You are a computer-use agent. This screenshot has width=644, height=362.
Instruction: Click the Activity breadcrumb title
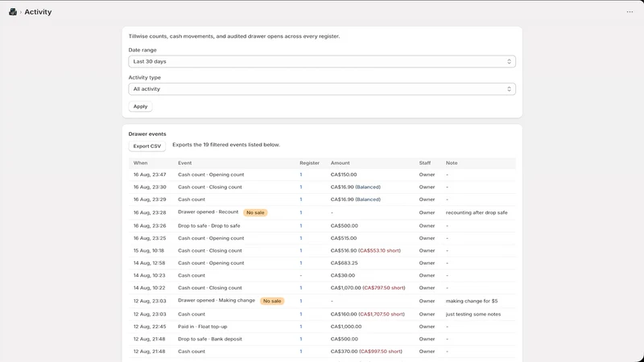coord(38,12)
